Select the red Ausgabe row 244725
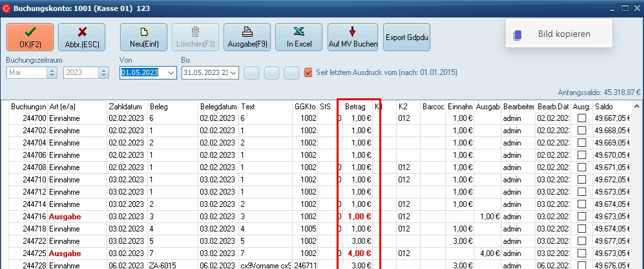 65,253
